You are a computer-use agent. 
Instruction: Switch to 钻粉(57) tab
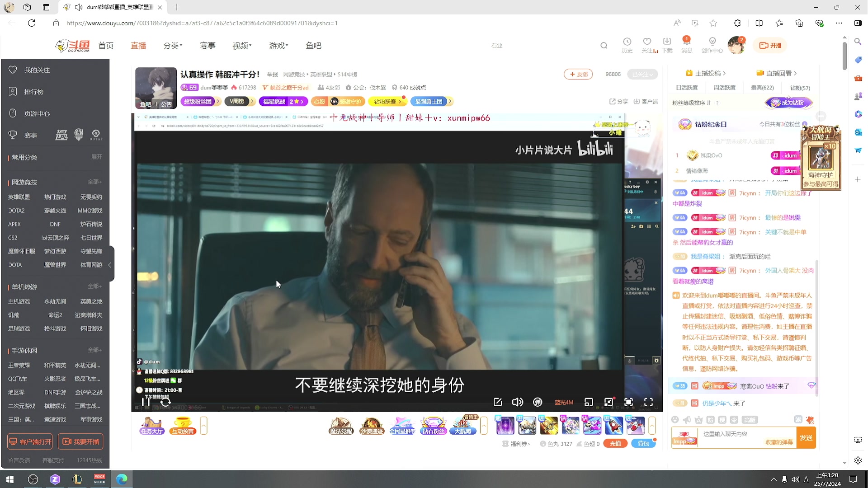click(x=800, y=88)
